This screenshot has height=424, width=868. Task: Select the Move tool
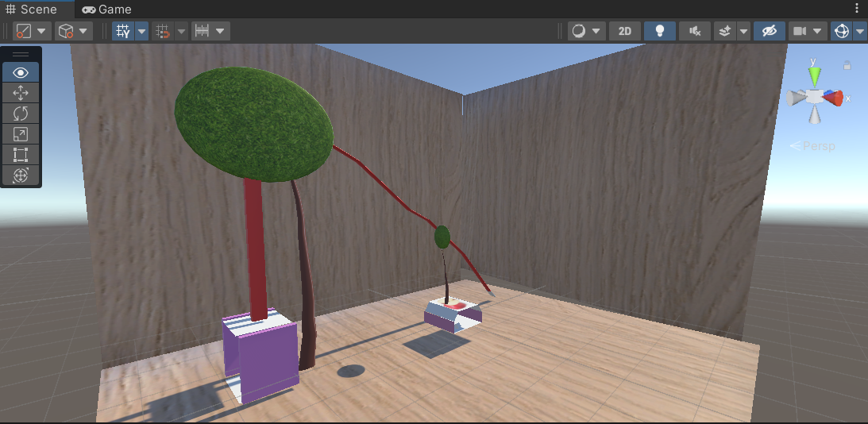pyautogui.click(x=21, y=93)
